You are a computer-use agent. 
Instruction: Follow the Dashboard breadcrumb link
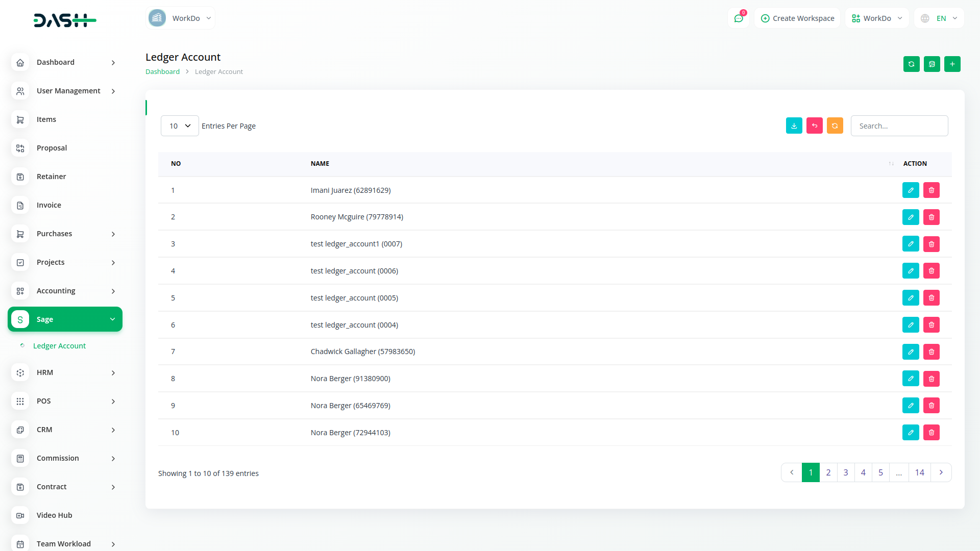coord(162,71)
